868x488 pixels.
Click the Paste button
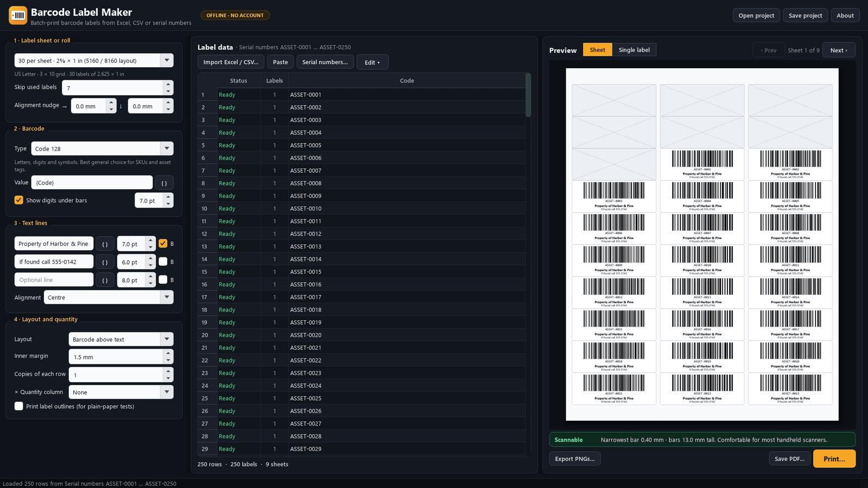[x=280, y=62]
